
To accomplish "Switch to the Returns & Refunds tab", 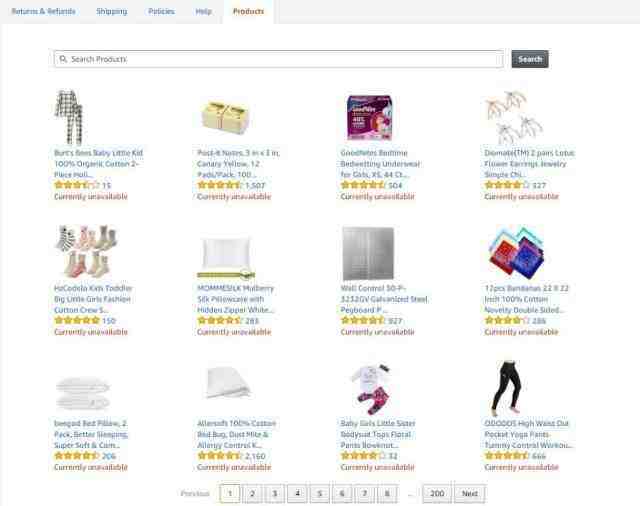I will click(43, 11).
